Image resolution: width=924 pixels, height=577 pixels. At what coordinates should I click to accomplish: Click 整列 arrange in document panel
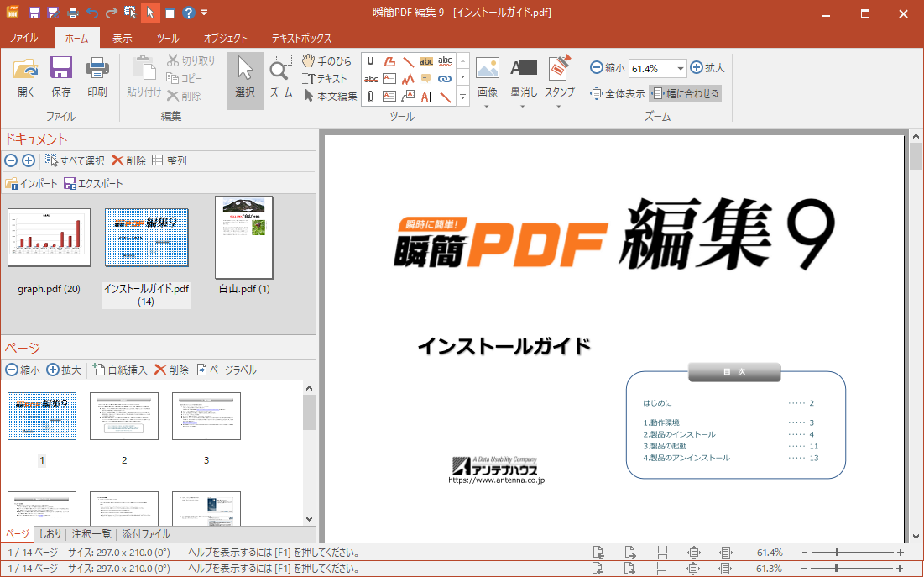tap(170, 160)
